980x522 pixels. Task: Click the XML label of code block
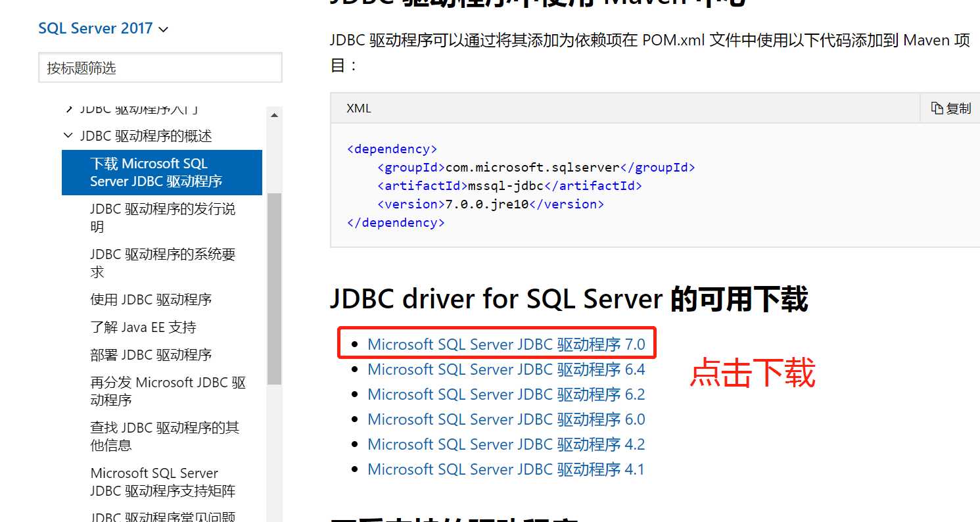(359, 108)
